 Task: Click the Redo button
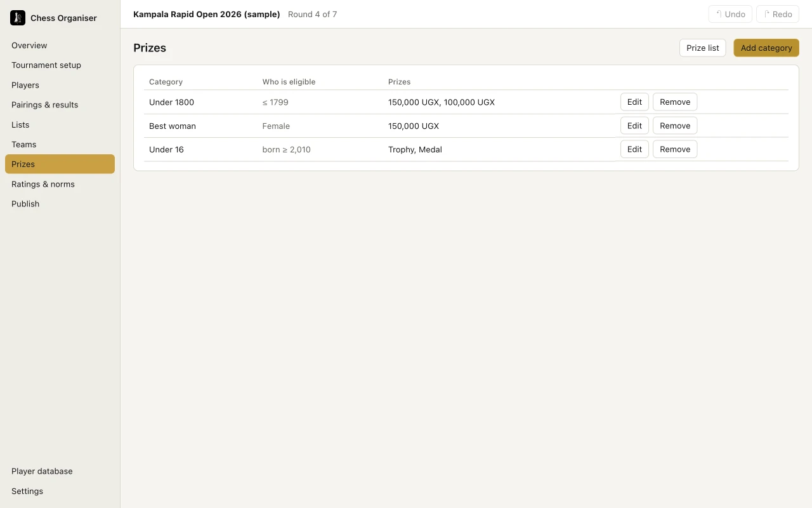(x=778, y=14)
